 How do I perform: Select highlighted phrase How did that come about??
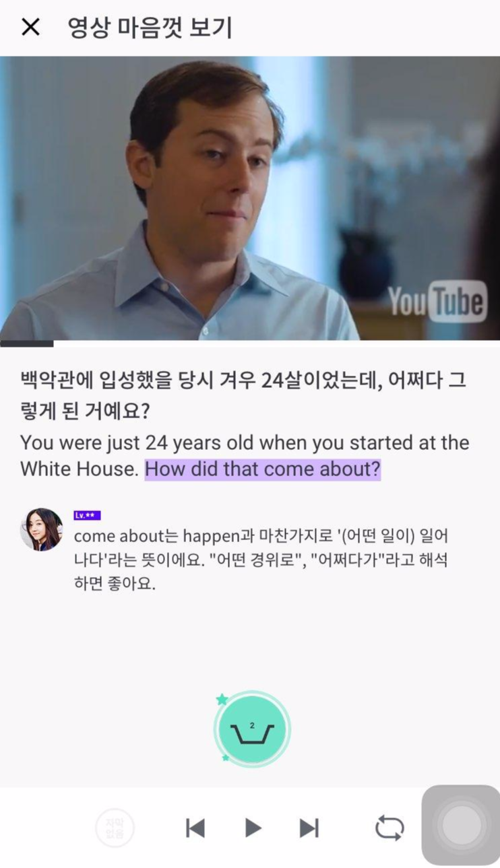click(x=263, y=469)
